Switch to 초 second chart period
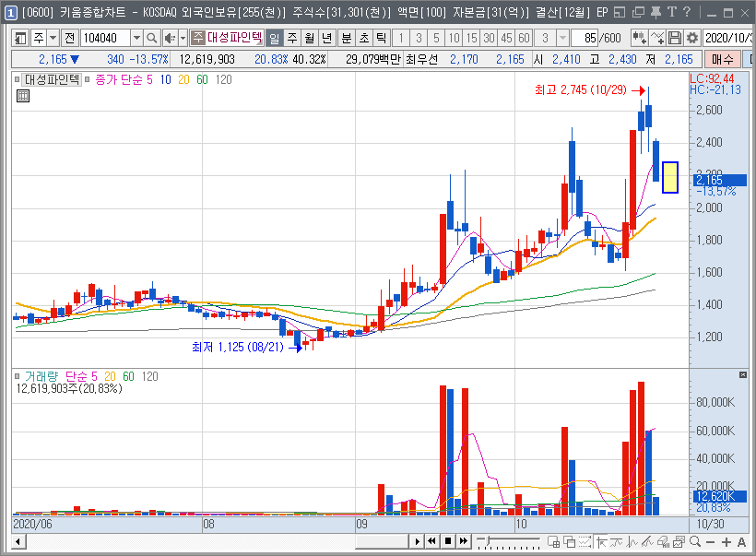This screenshot has width=756, height=556. tap(363, 38)
